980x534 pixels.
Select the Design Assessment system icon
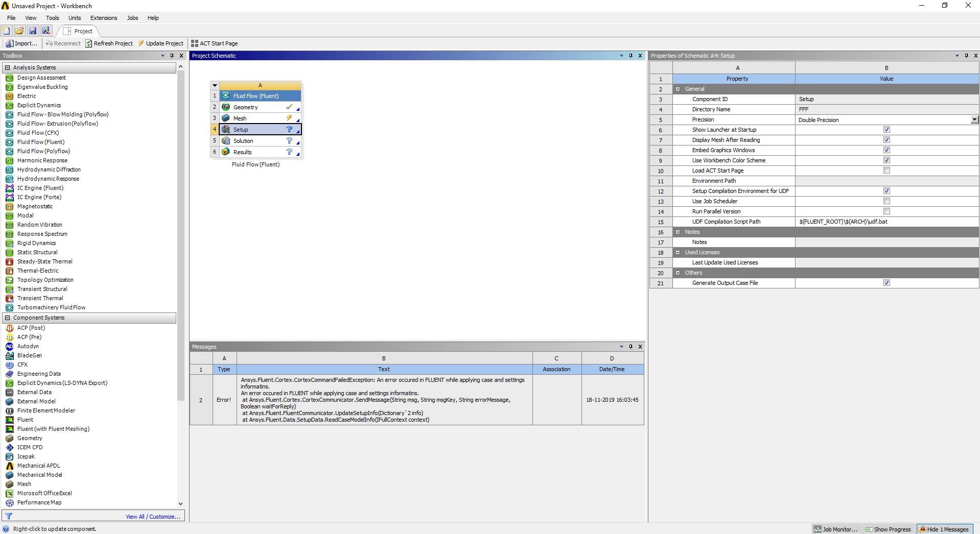[x=9, y=78]
